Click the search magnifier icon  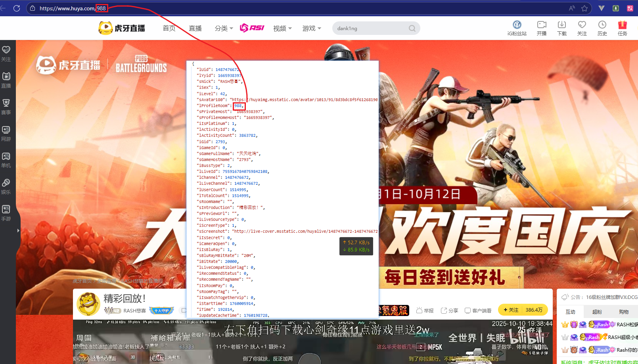click(x=412, y=28)
